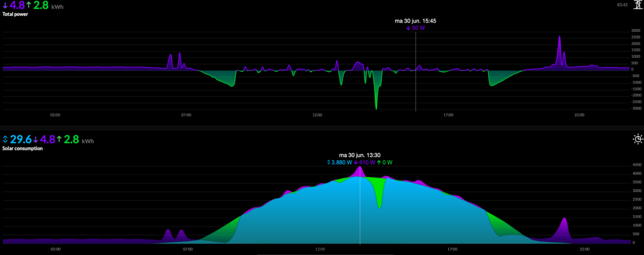Viewport: 644px width, 255px height.
Task: Click the blue self-consumption icon beside 29.6
Action: pos(5,139)
